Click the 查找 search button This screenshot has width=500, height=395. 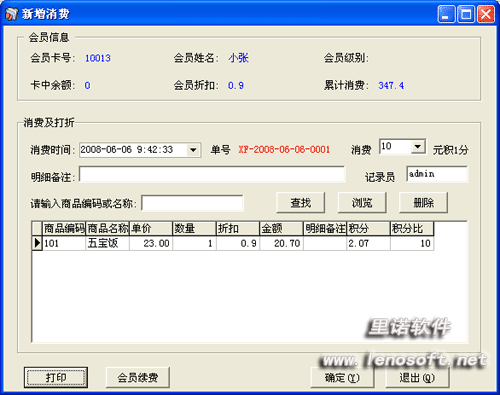tap(301, 202)
